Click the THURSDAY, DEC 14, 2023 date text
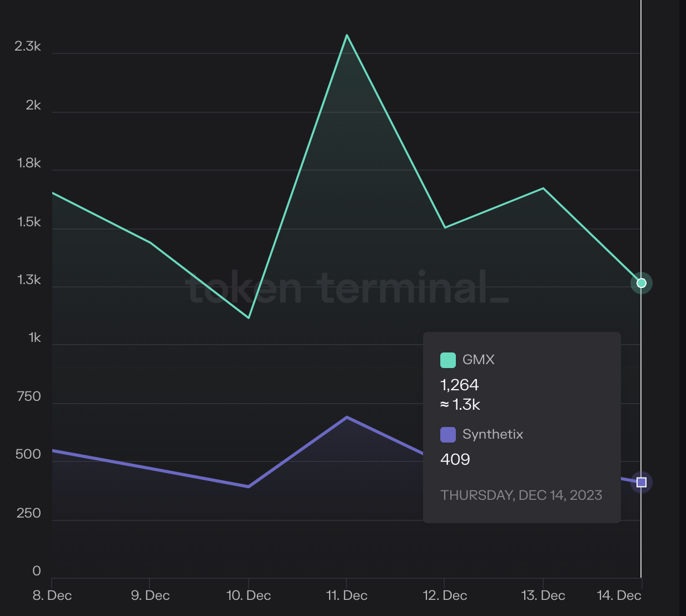 coord(521,495)
